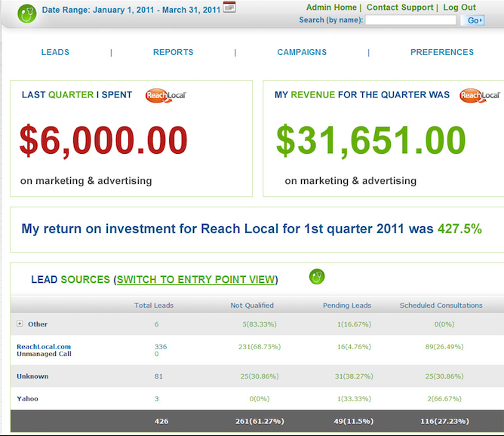504x436 pixels.
Task: Open the Unknown lead source row
Action: [x=32, y=376]
